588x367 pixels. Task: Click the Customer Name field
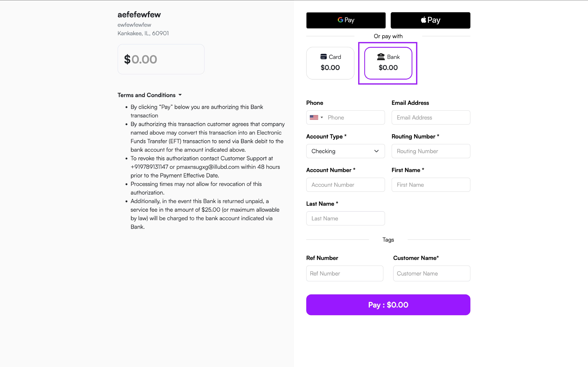(x=431, y=273)
